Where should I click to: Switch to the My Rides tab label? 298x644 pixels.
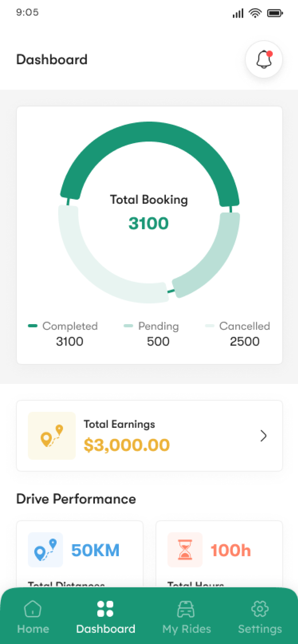(187, 629)
